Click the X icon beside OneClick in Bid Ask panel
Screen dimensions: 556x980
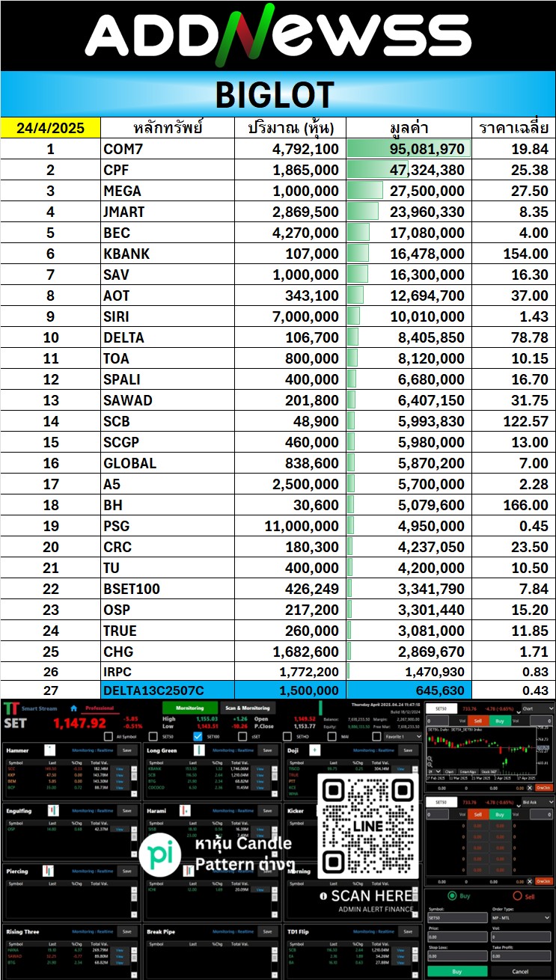coord(529,881)
